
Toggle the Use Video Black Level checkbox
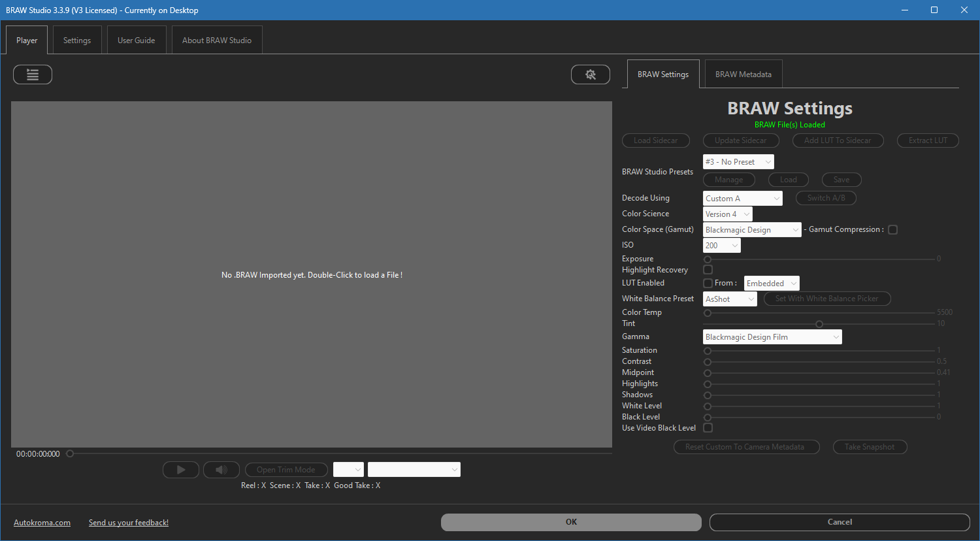[708, 428]
